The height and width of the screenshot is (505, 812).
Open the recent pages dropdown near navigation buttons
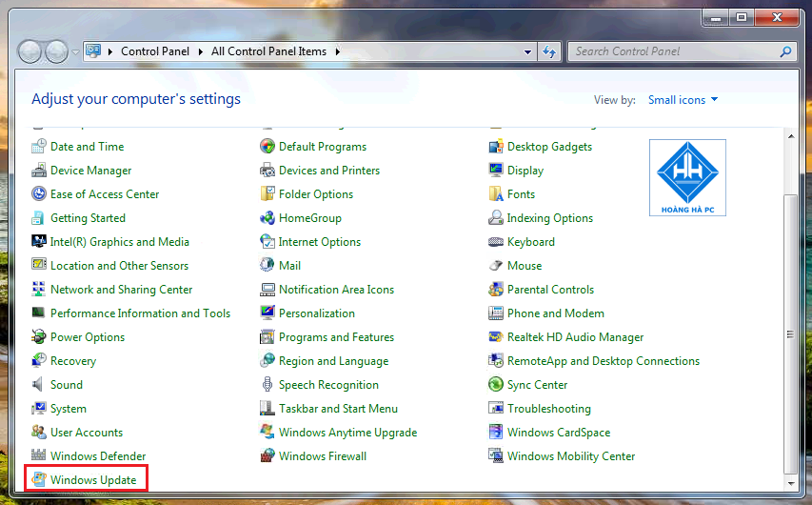[75, 51]
